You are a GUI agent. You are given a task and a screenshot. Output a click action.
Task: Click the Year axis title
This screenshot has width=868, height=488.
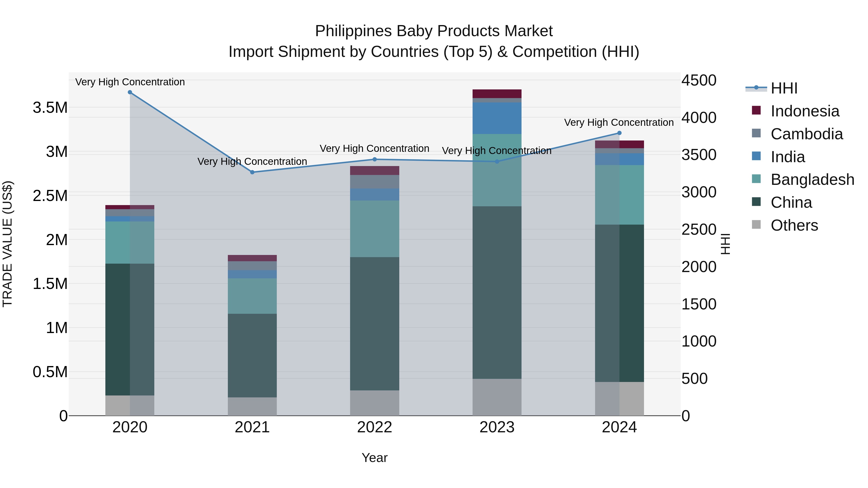pos(374,458)
